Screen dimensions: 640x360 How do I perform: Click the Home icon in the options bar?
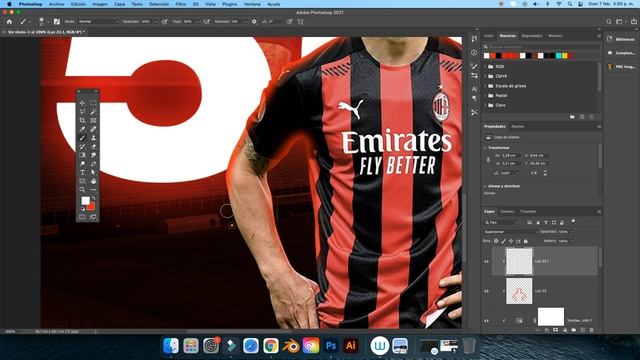tap(9, 22)
